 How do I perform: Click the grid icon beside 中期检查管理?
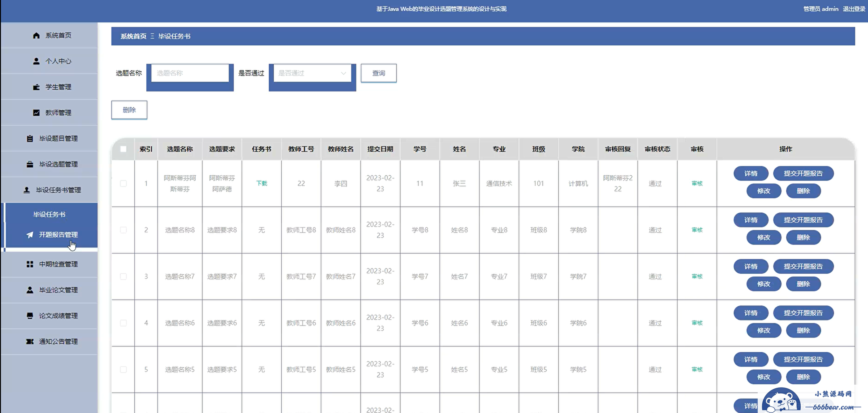[x=30, y=264]
